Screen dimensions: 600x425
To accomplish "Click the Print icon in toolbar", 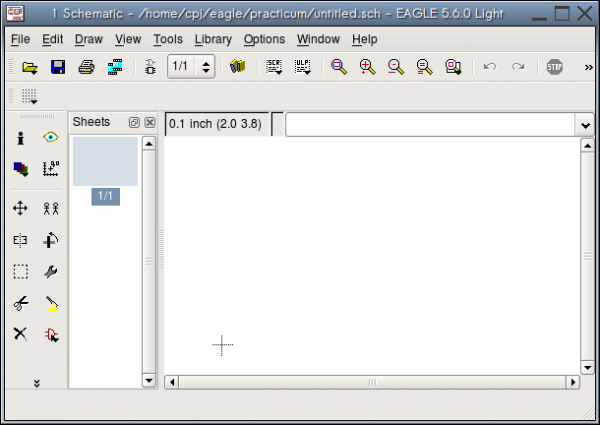I will coord(87,67).
